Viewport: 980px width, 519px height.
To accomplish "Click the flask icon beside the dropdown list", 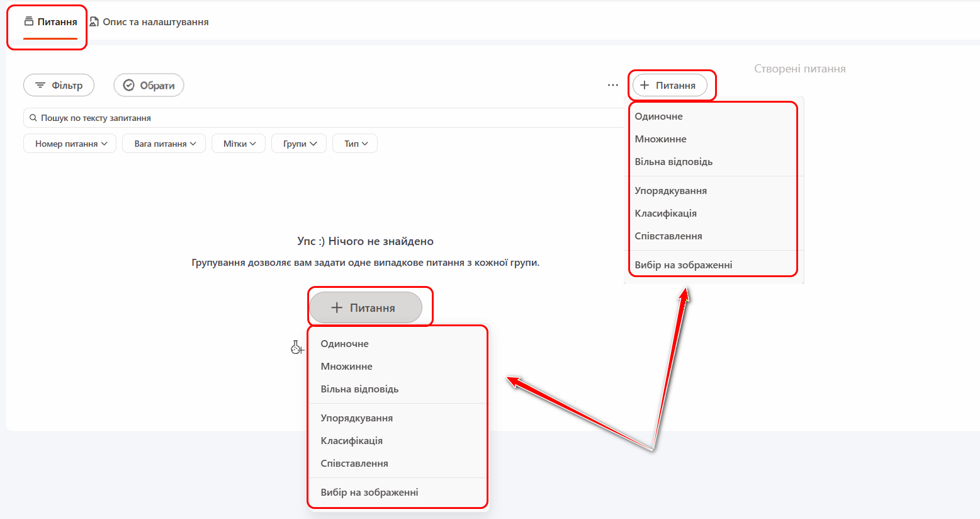I will click(296, 347).
